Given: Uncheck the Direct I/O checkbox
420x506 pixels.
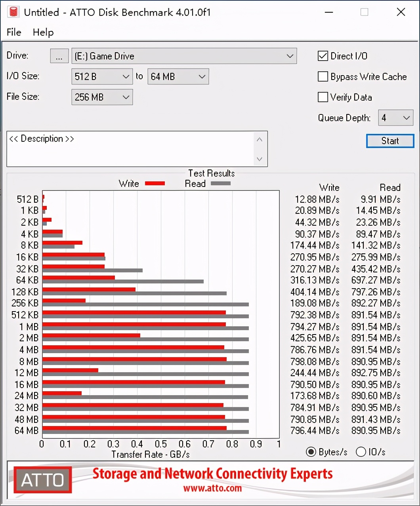Looking at the screenshot, I should [323, 56].
